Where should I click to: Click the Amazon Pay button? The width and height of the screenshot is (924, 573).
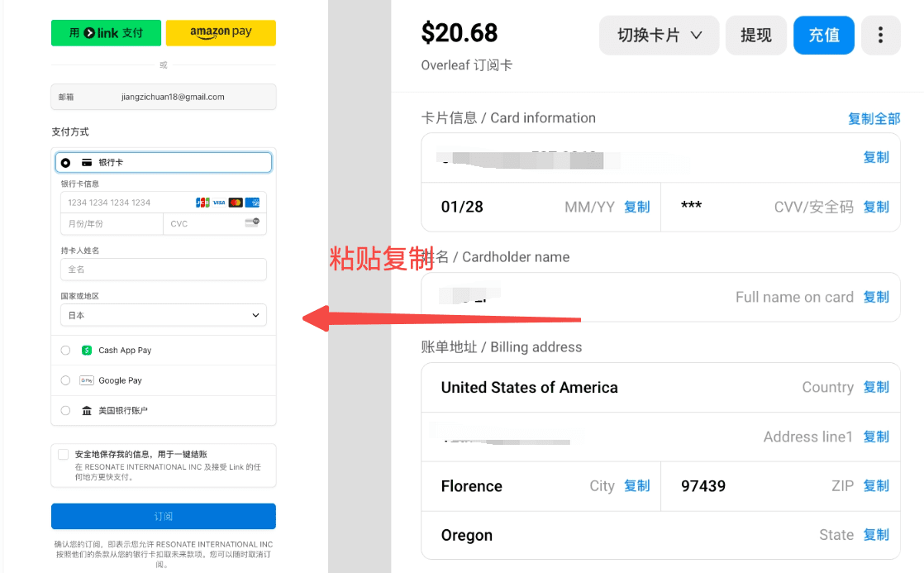tap(221, 32)
